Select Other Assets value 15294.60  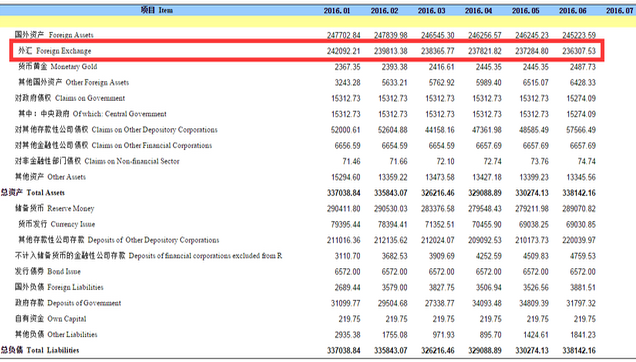[x=345, y=177]
